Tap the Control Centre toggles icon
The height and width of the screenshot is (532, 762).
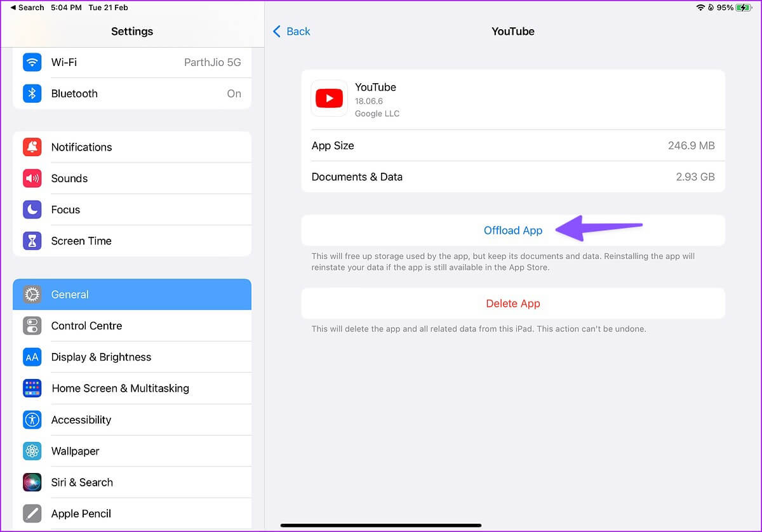point(32,326)
